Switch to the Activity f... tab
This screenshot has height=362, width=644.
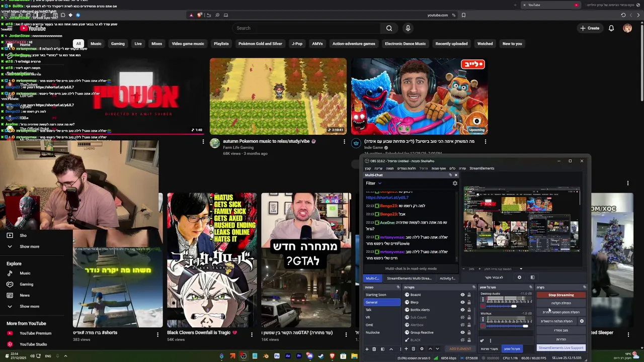click(x=447, y=278)
